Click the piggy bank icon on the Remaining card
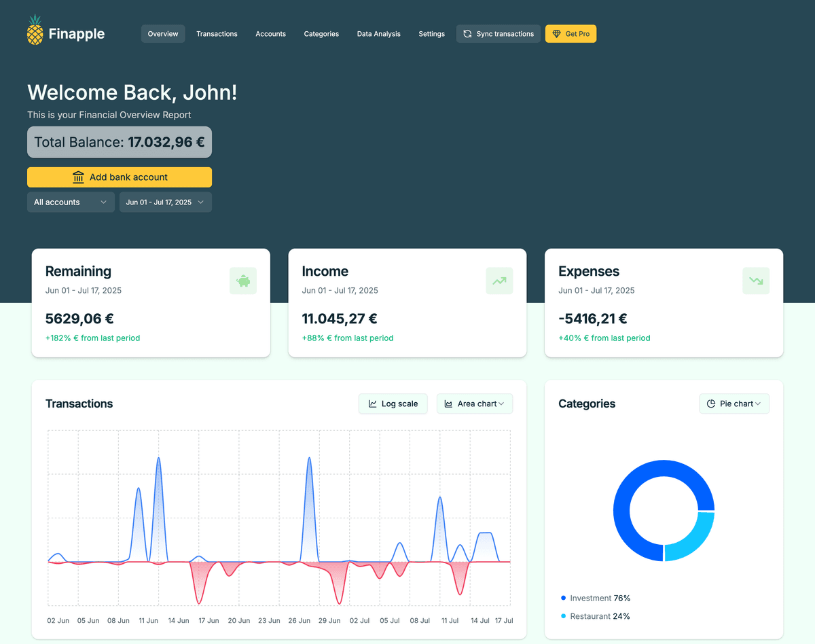815x644 pixels. [243, 281]
